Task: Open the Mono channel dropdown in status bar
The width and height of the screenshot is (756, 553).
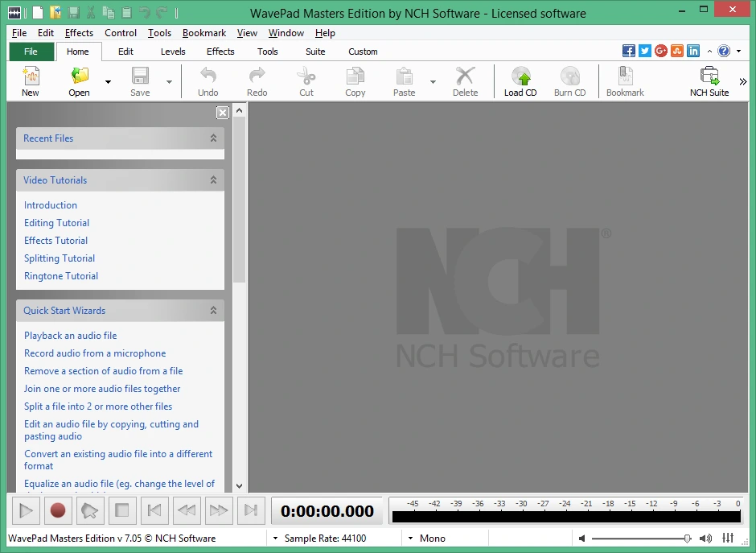Action: click(410, 538)
